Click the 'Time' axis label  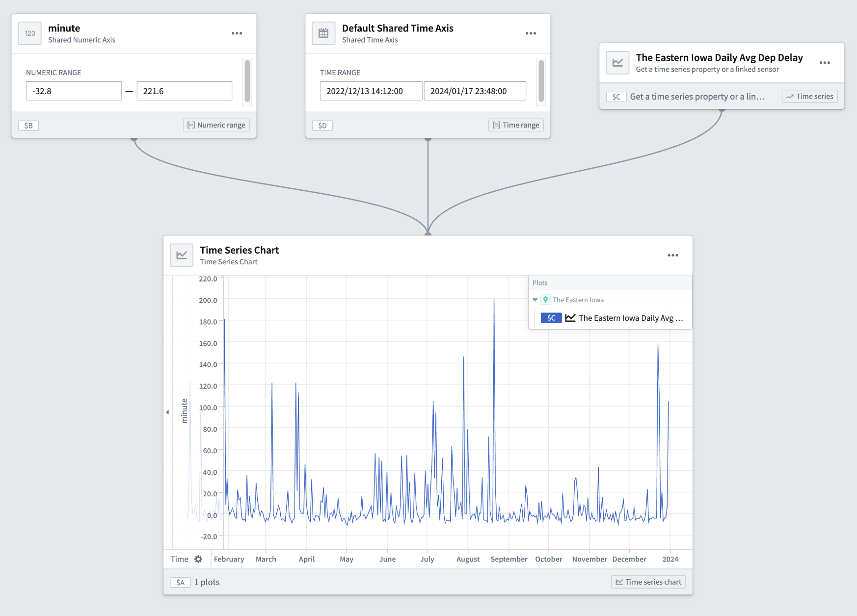180,559
